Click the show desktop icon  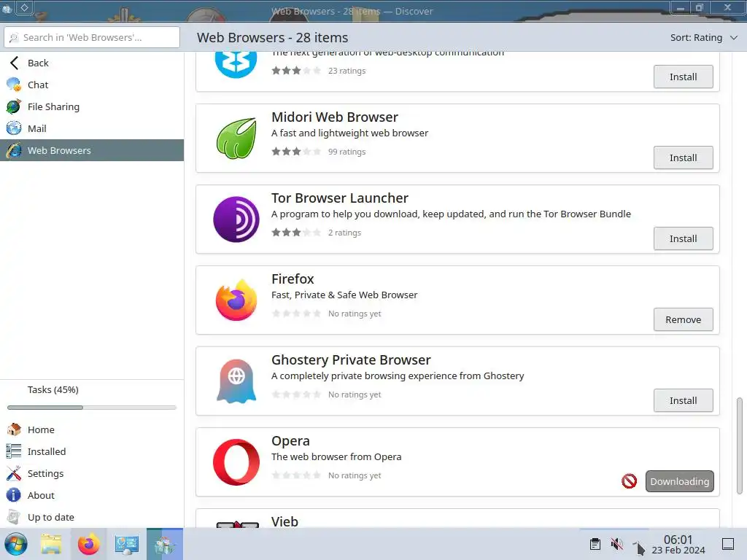728,544
